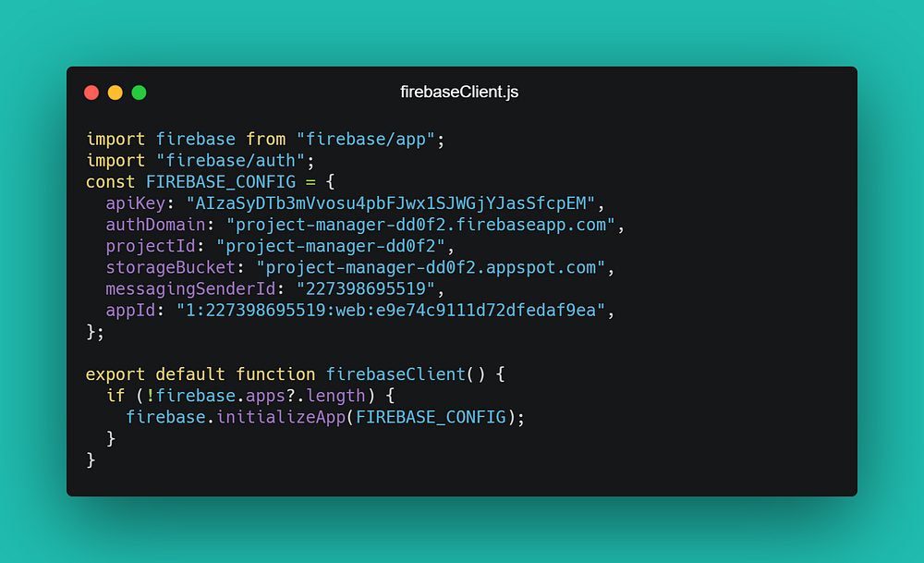Click the FIREBASE_CONFIG argument in initializeApp
924x563 pixels.
[431, 417]
